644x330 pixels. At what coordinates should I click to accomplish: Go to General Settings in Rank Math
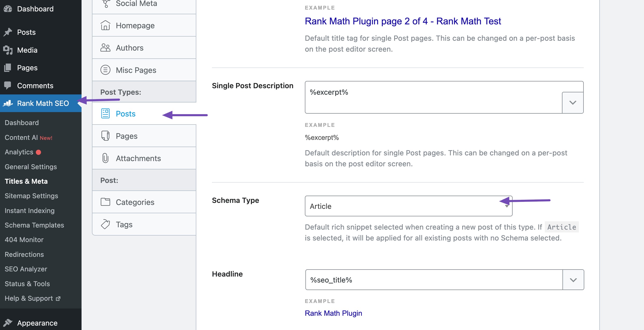pyautogui.click(x=31, y=167)
